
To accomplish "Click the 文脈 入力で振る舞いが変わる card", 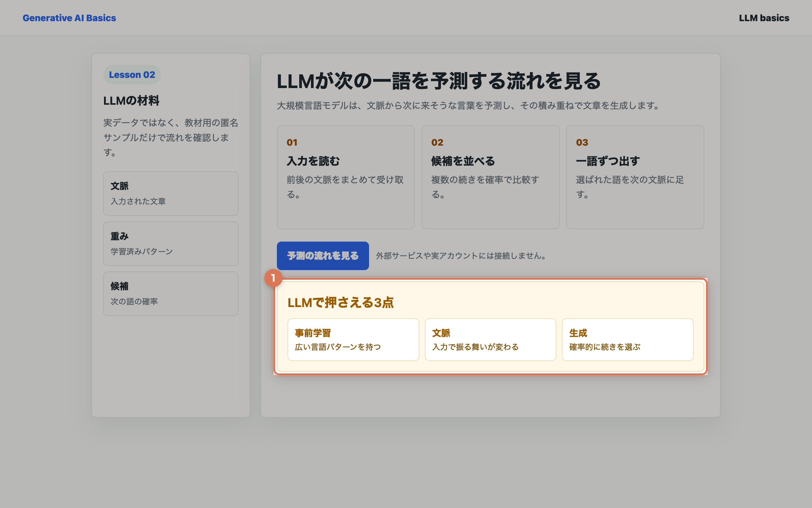I will coord(490,340).
